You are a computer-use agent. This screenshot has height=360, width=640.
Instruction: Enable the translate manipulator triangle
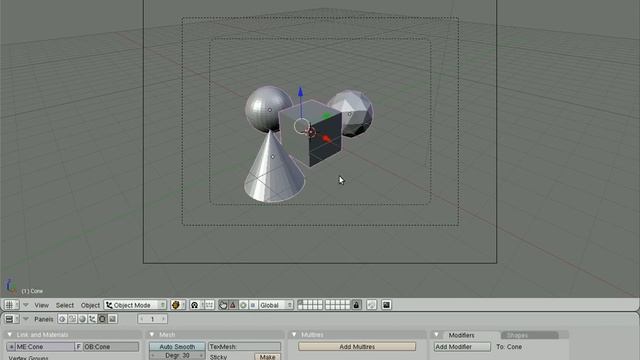(233, 305)
